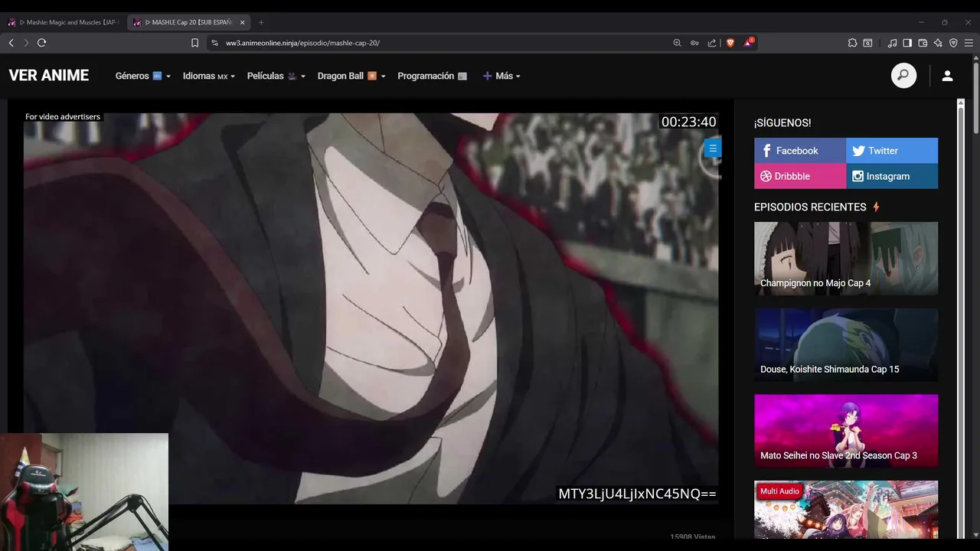The height and width of the screenshot is (551, 980).
Task: Switch to the Mashle: Magic and Muscles tab
Action: pos(64,22)
